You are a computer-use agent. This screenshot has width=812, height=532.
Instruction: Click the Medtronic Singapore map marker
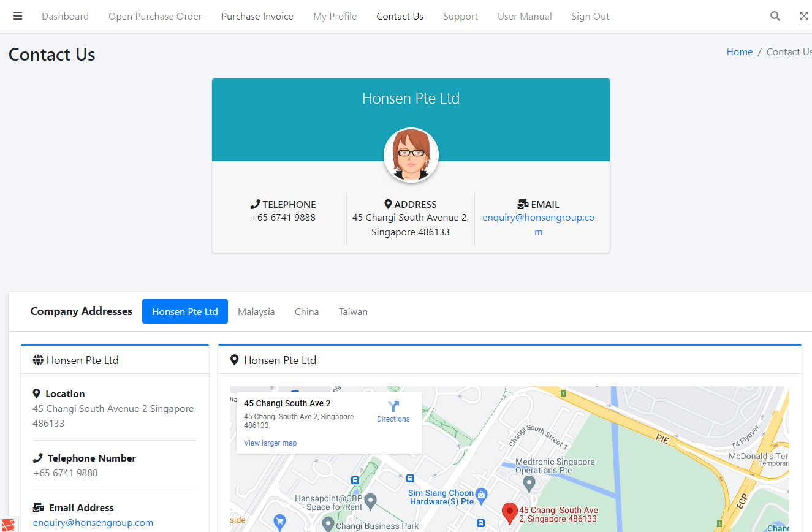point(529,484)
